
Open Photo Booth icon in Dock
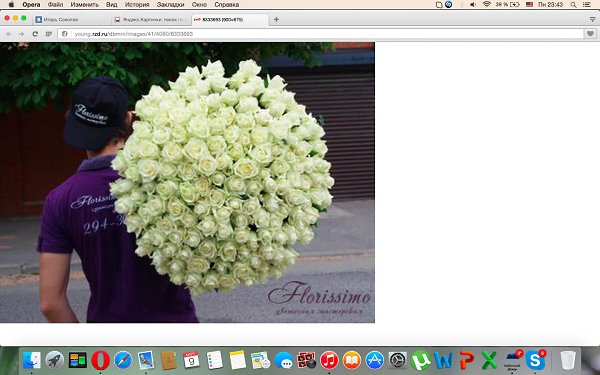coord(307,360)
